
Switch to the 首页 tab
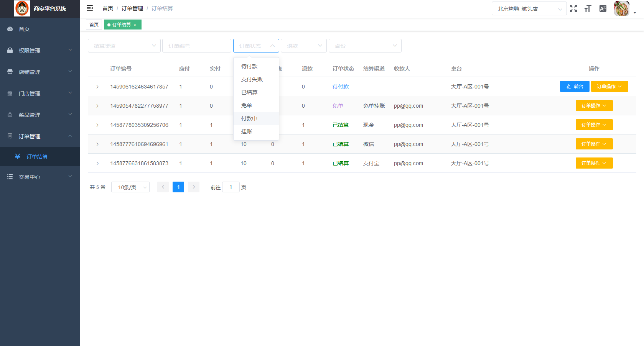point(94,25)
